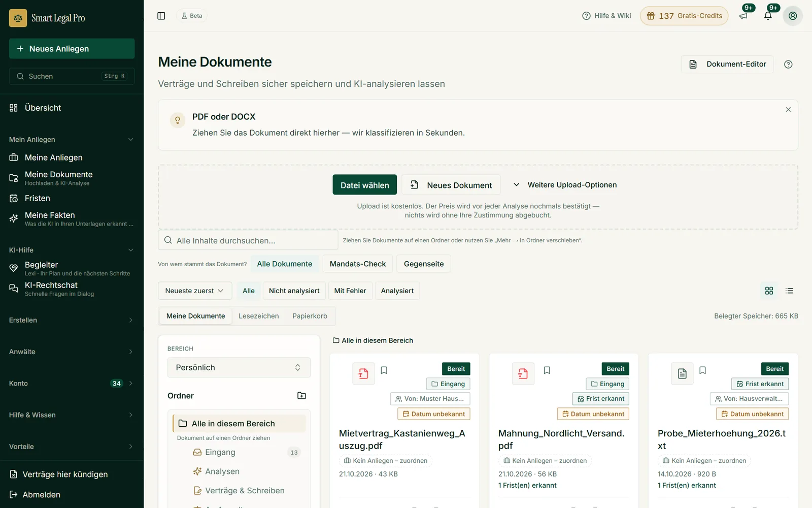Dismiss the PDF oder DOCX hint

[x=788, y=110]
